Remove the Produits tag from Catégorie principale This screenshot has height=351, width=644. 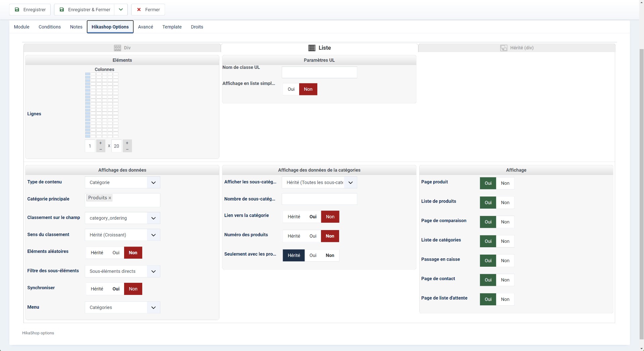click(110, 198)
